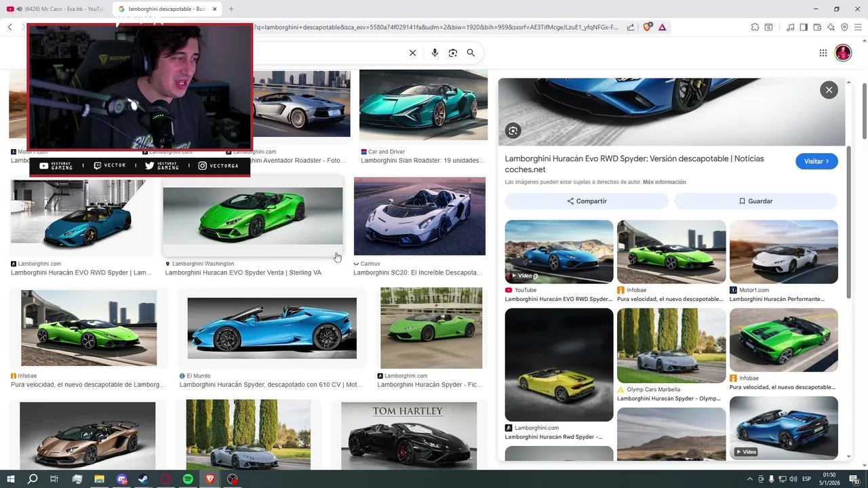Open the Más información link
The height and width of the screenshot is (488, 868).
665,182
